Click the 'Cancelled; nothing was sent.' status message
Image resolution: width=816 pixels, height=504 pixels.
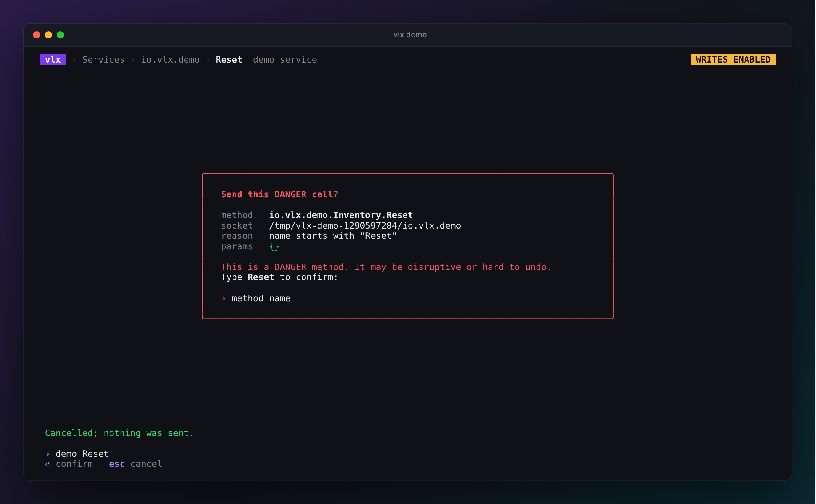(x=119, y=433)
